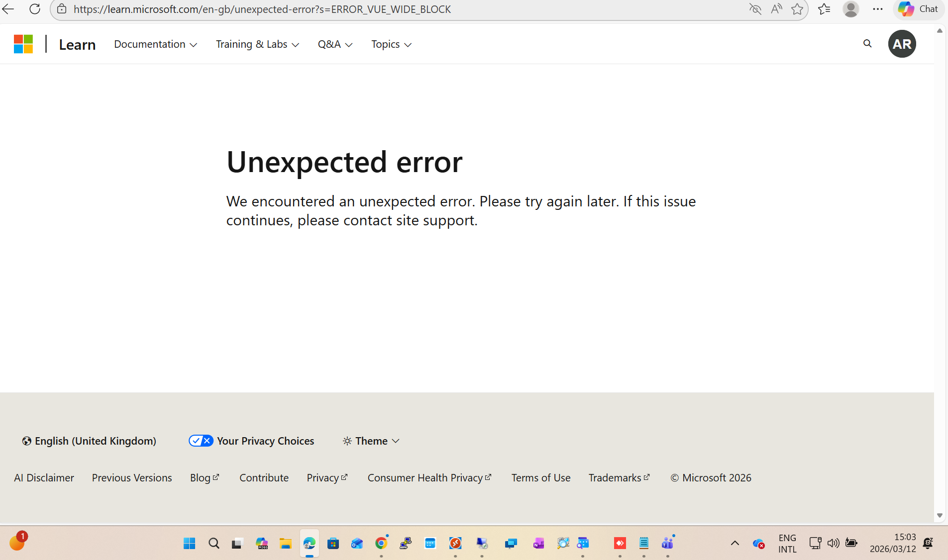Image resolution: width=948 pixels, height=560 pixels.
Task: Show hidden system tray icons chevron
Action: click(735, 543)
